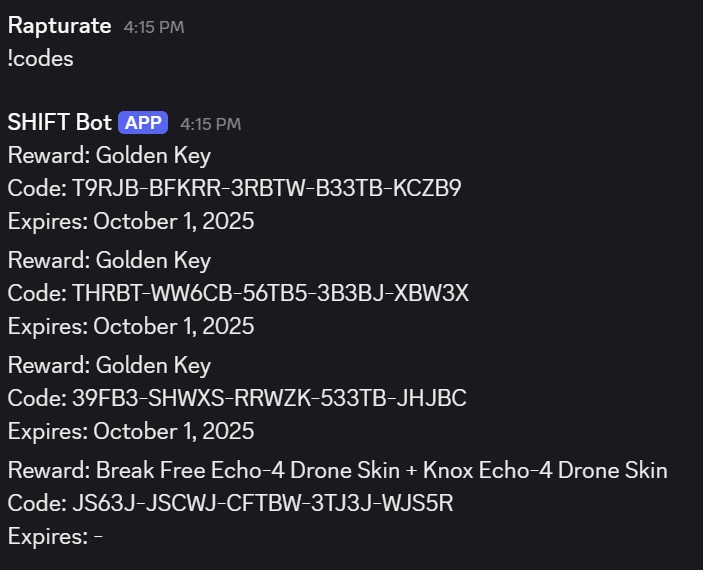Viewport: 703px width, 570px height.
Task: Select the code starting with JS63J
Action: tap(262, 503)
